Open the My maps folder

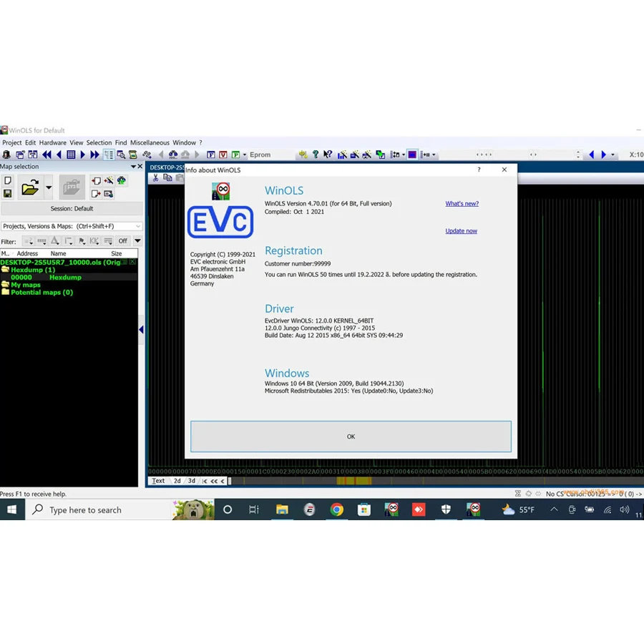[x=21, y=285]
